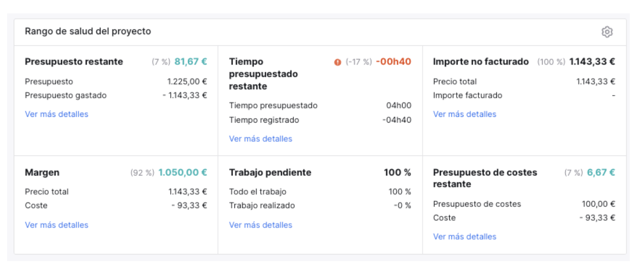Screen dimensions: 644x270
Task: Open Ver más detalles under Tiempo presupuestado restante
Action: coord(261,139)
